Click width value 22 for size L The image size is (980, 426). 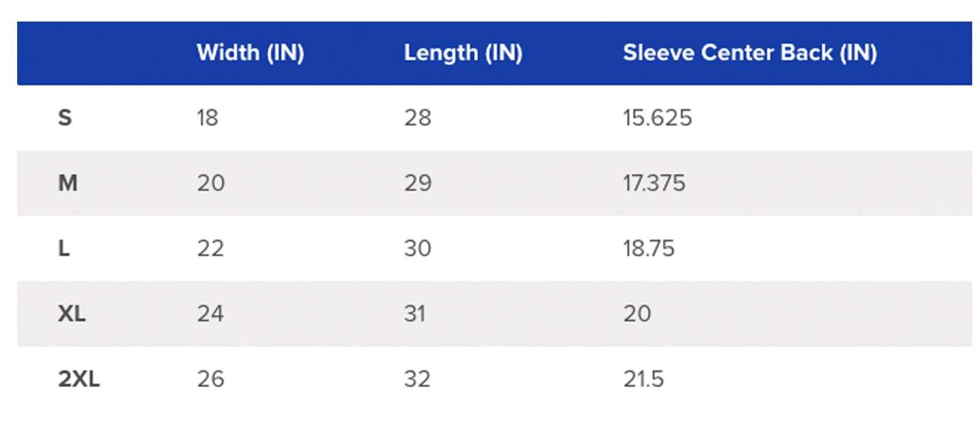tap(210, 248)
